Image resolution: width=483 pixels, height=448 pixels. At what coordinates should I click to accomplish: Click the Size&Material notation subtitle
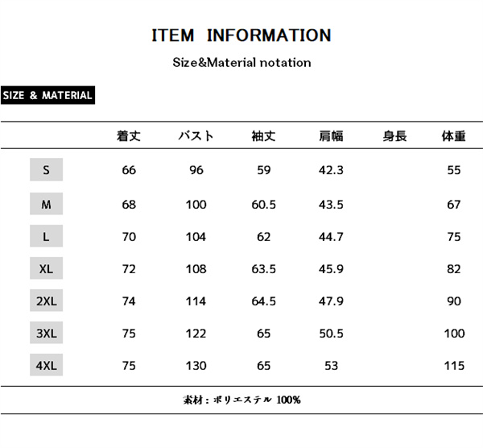242,62
